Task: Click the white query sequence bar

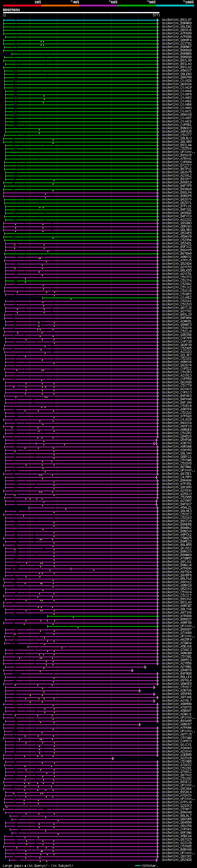Action: point(81,13)
